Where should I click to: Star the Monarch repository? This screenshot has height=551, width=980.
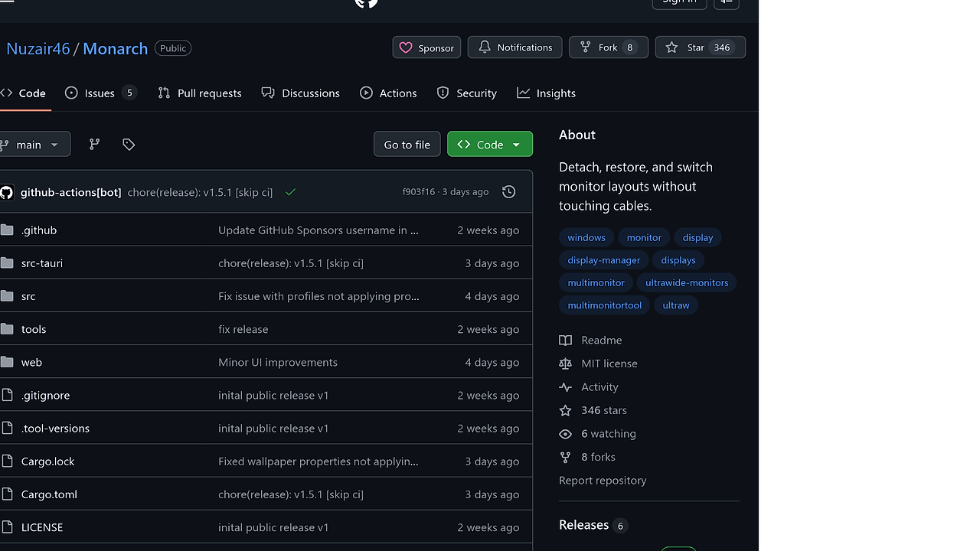click(700, 47)
